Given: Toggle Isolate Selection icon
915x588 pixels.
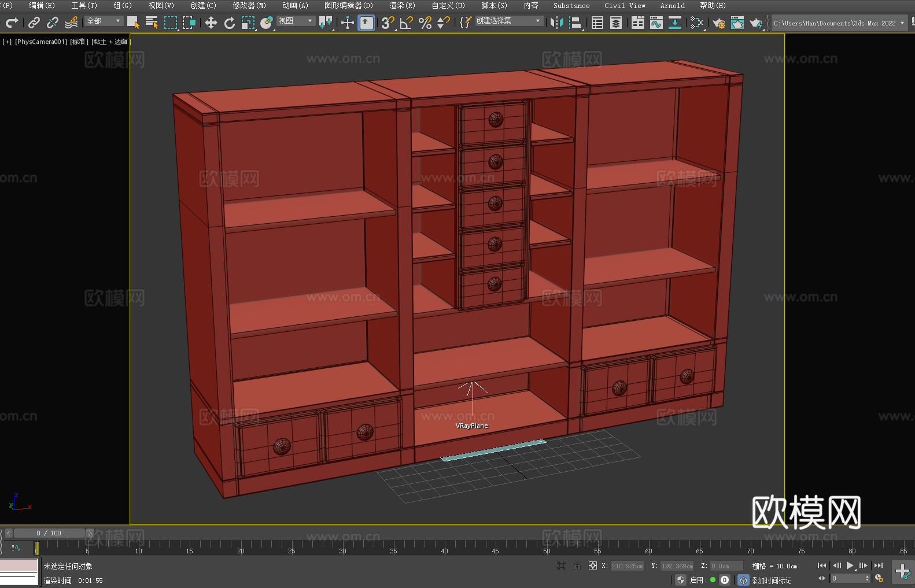Looking at the screenshot, I should [x=561, y=565].
